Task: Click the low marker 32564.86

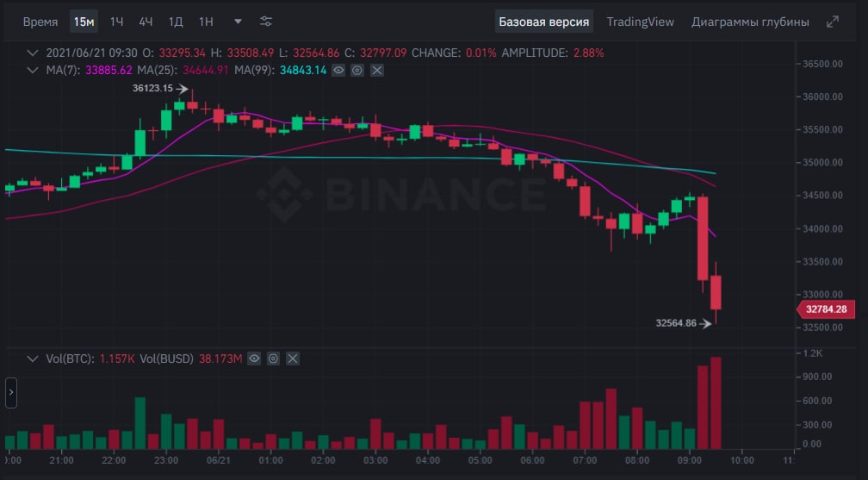Action: pos(676,323)
